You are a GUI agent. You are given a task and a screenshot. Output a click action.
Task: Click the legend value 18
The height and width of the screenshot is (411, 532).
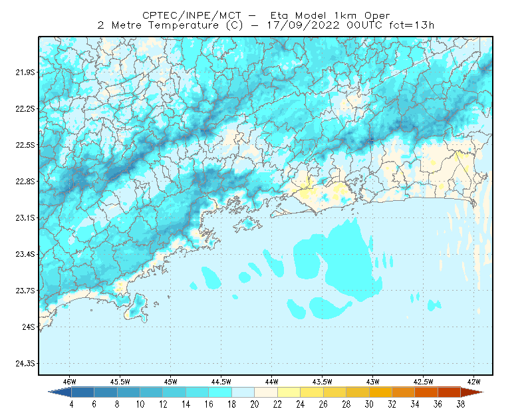click(x=231, y=404)
